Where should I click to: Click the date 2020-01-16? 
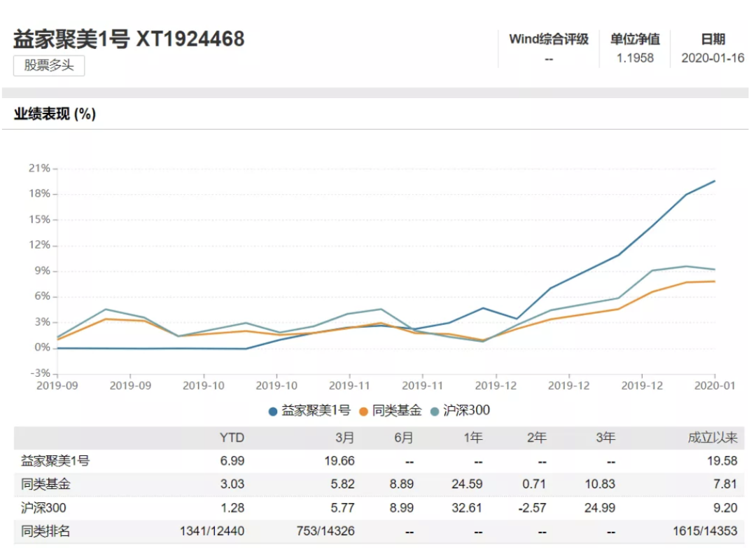pos(713,58)
